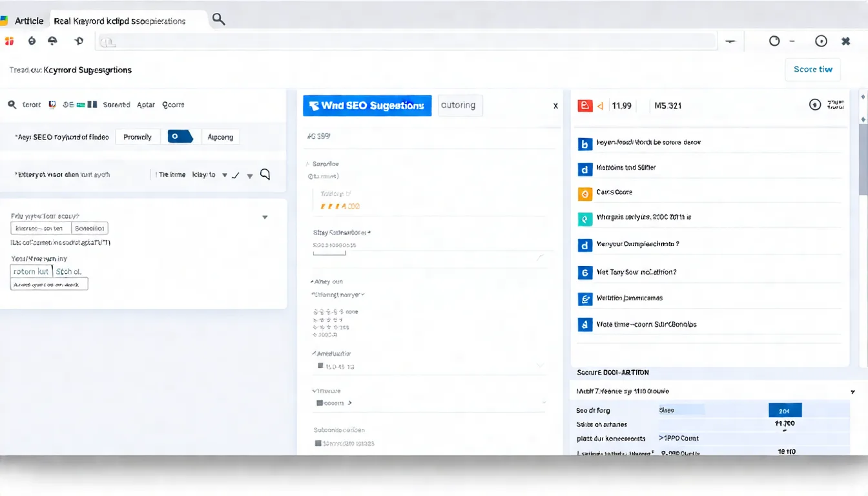
Task: Click the magnifier icon in keyword filter row
Action: (x=12, y=105)
